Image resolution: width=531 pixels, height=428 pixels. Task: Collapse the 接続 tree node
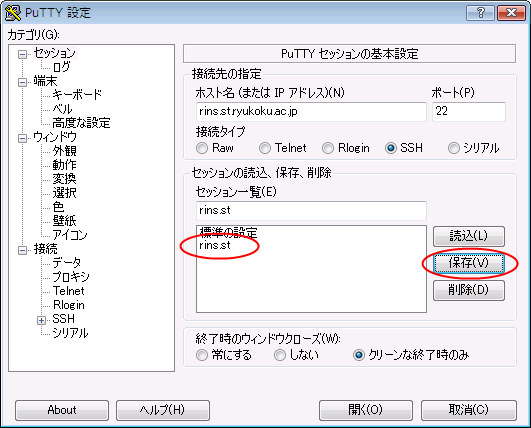(22, 250)
